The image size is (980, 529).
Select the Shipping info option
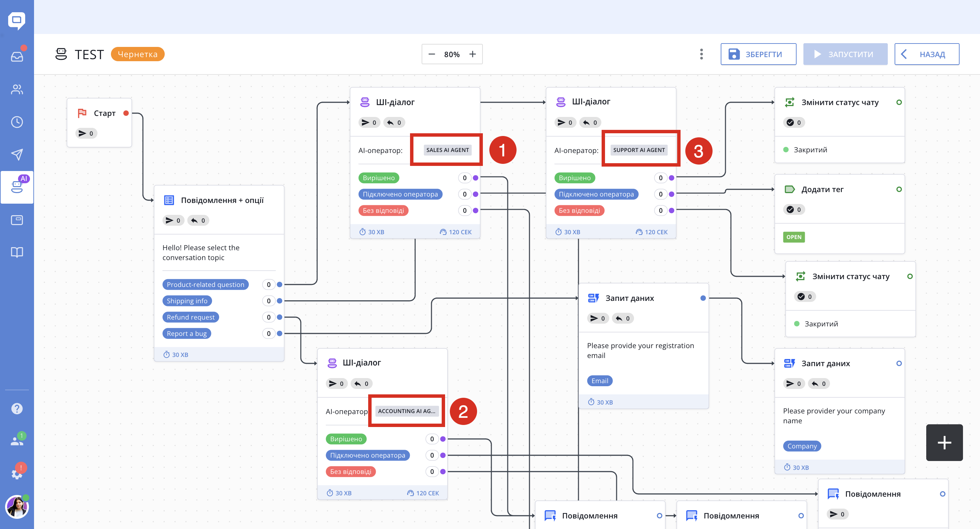(x=187, y=301)
